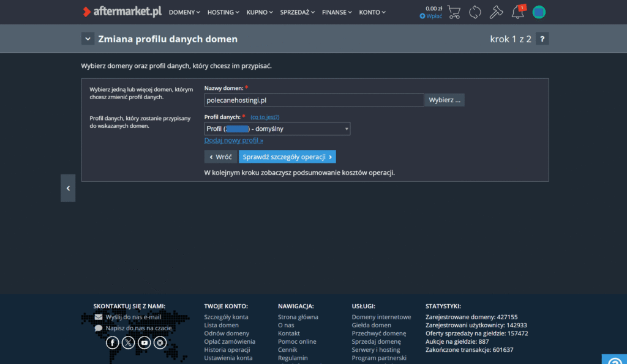Expand the left side panel arrow
Screen dimensions: 627x364
pos(68,188)
